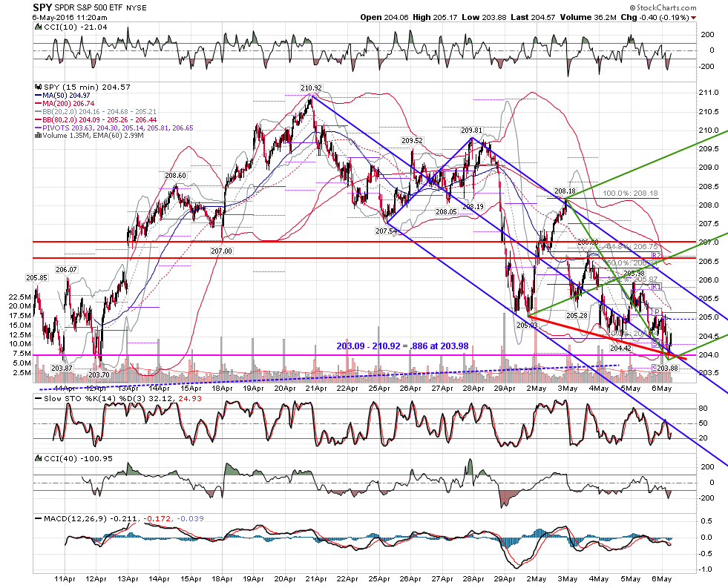Click the Volume 36.2M header readout
Image resolution: width=728 pixels, height=588 pixels.
pos(588,18)
